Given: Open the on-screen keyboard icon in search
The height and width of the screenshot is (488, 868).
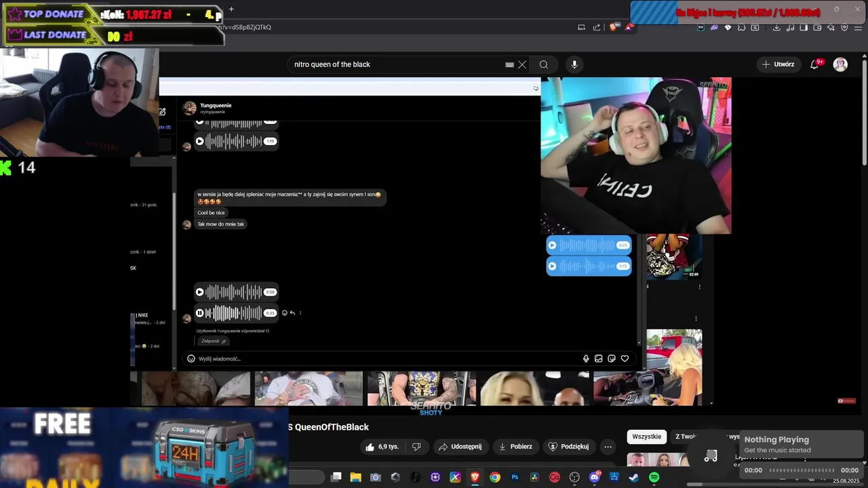Looking at the screenshot, I should [509, 64].
